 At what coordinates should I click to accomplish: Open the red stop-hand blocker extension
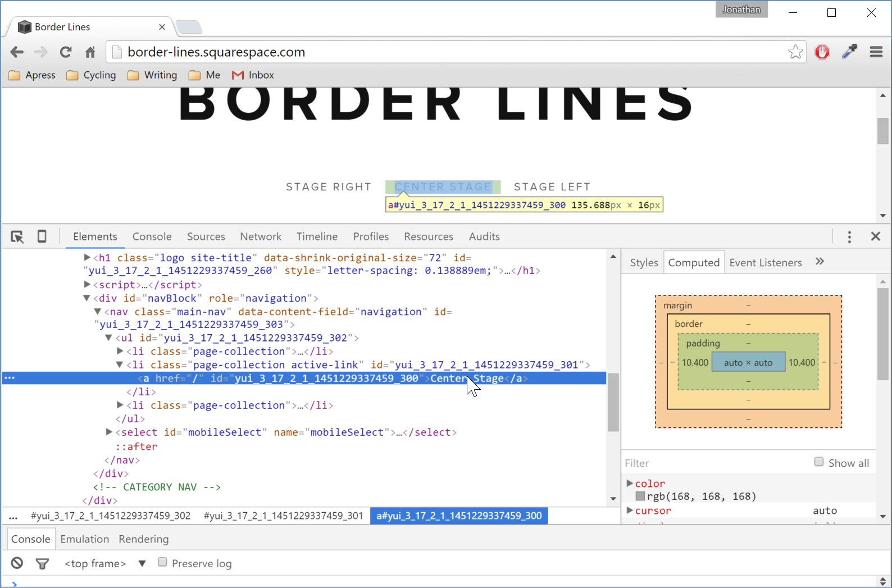click(822, 52)
